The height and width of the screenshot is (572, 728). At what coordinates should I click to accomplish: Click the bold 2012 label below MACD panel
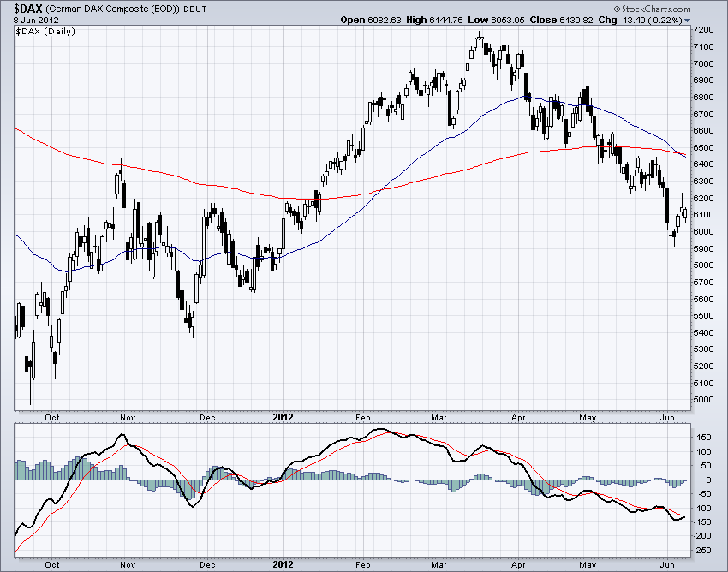tap(283, 564)
